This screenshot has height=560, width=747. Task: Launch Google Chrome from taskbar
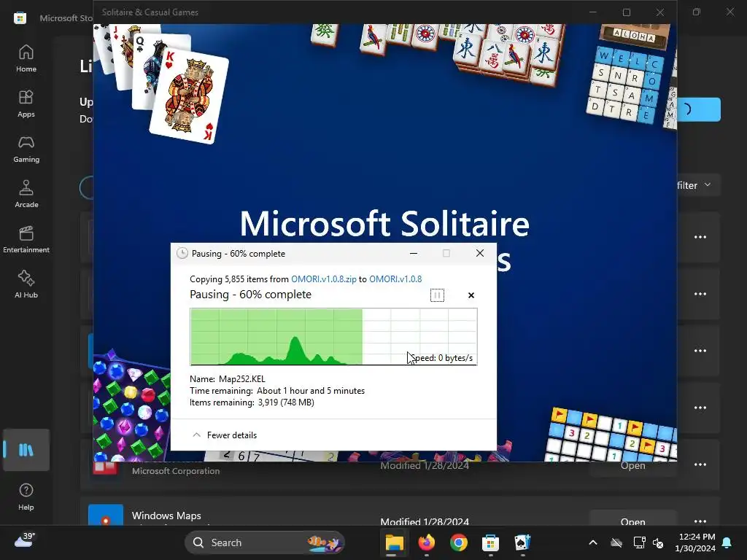[458, 542]
